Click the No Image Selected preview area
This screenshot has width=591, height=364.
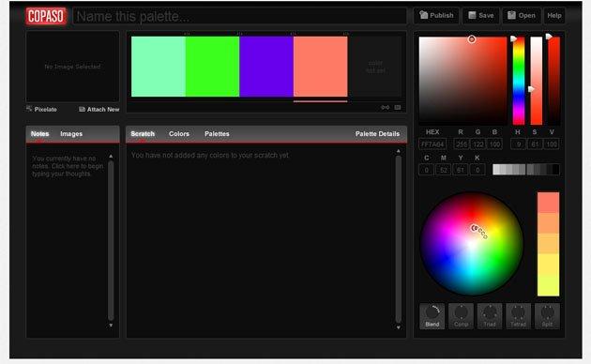click(x=72, y=67)
